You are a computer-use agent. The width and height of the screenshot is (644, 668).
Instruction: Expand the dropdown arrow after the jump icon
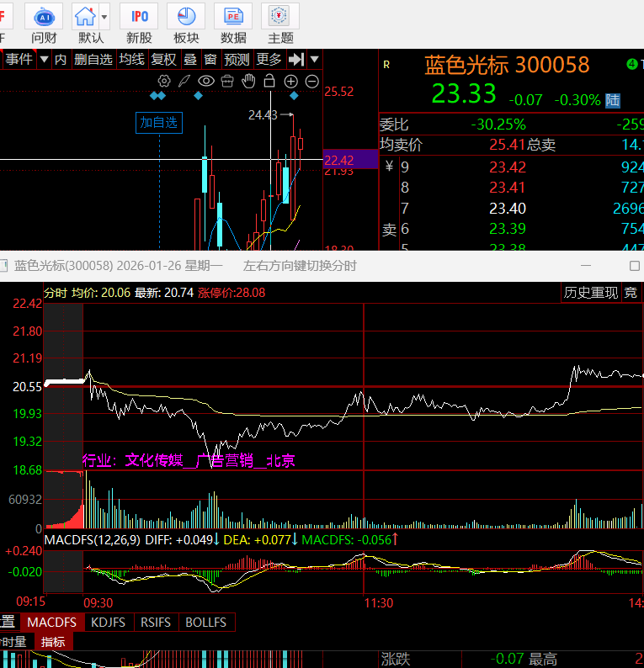tap(315, 59)
